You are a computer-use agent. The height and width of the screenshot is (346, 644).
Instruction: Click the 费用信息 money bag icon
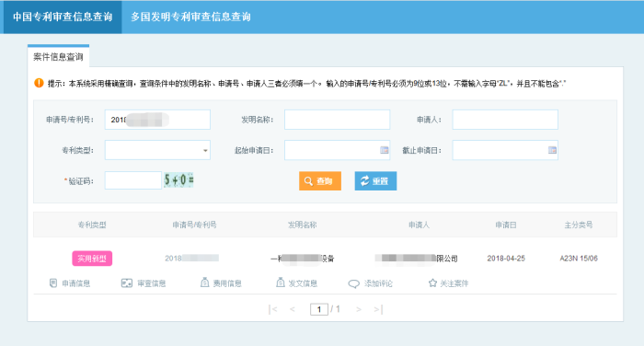pyautogui.click(x=204, y=283)
